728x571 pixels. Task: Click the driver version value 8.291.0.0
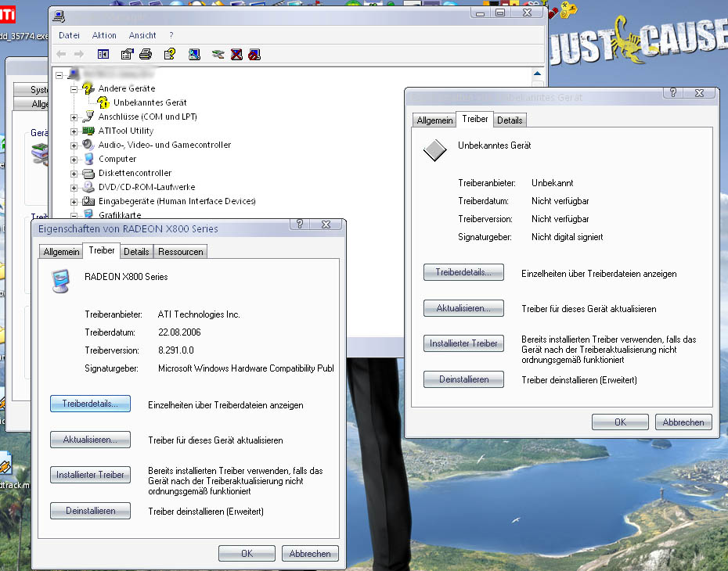pos(176,350)
